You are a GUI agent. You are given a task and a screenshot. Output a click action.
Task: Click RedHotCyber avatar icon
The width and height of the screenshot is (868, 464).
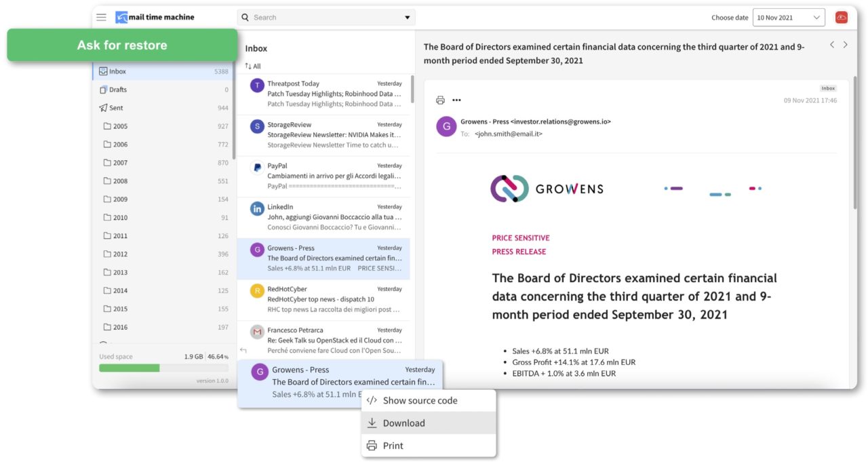click(x=257, y=291)
